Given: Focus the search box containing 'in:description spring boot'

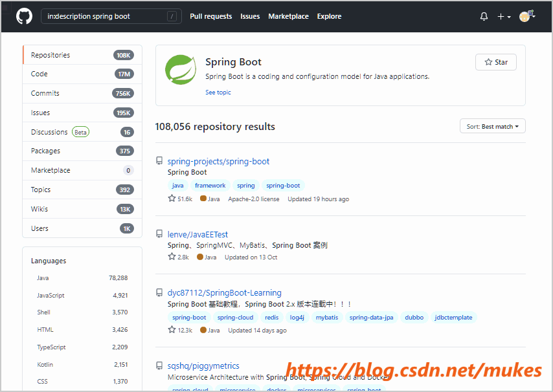Looking at the screenshot, I should [111, 16].
